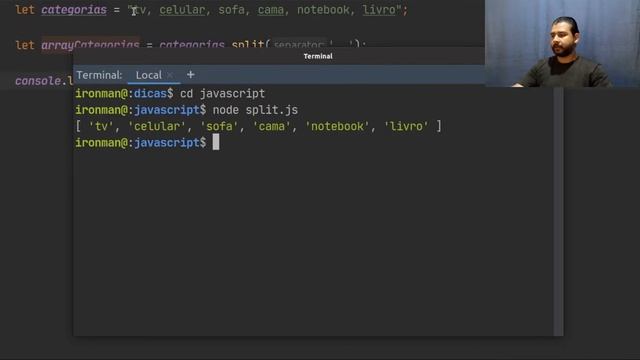
Task: Click the 'categorias' variable in editor
Action: (74, 10)
